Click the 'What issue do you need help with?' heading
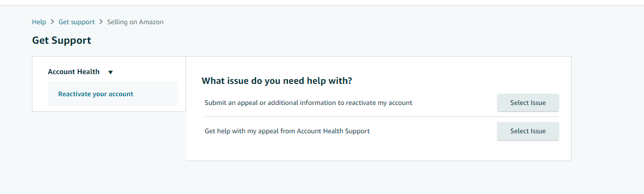The width and height of the screenshot is (644, 194). (x=277, y=81)
